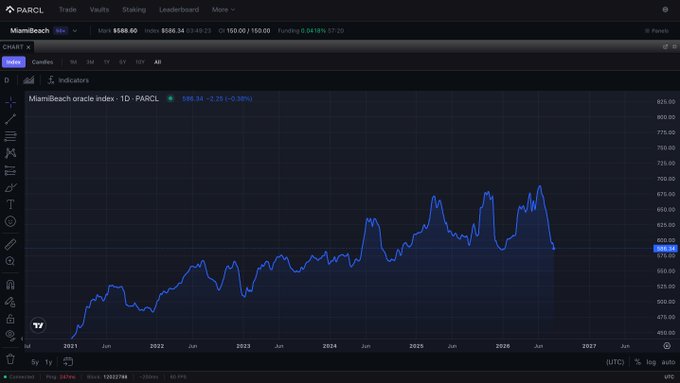Viewport: 680px width, 383px height.
Task: Open the top-right account settings icon
Action: (x=665, y=10)
